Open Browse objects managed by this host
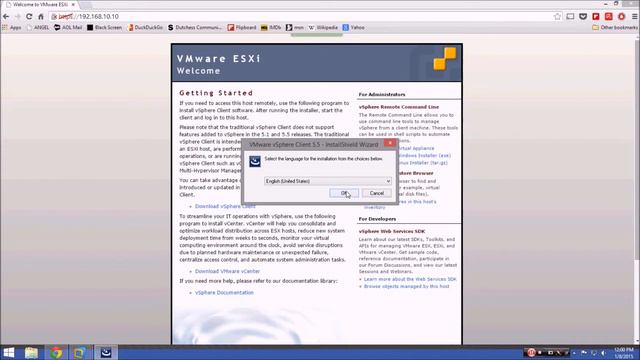The image size is (640, 360). [406, 287]
